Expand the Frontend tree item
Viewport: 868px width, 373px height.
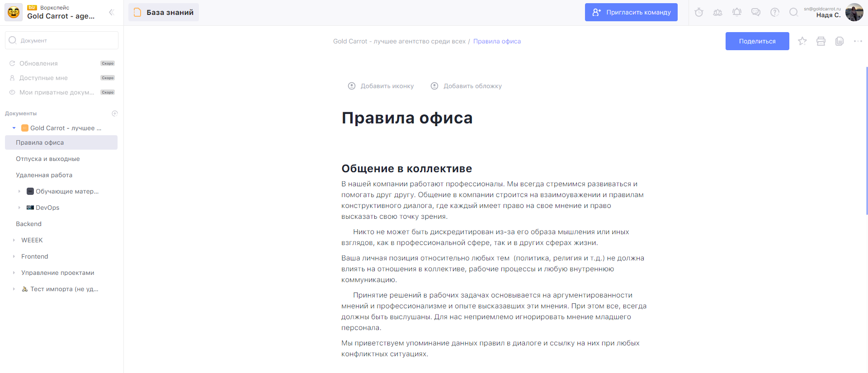(14, 256)
